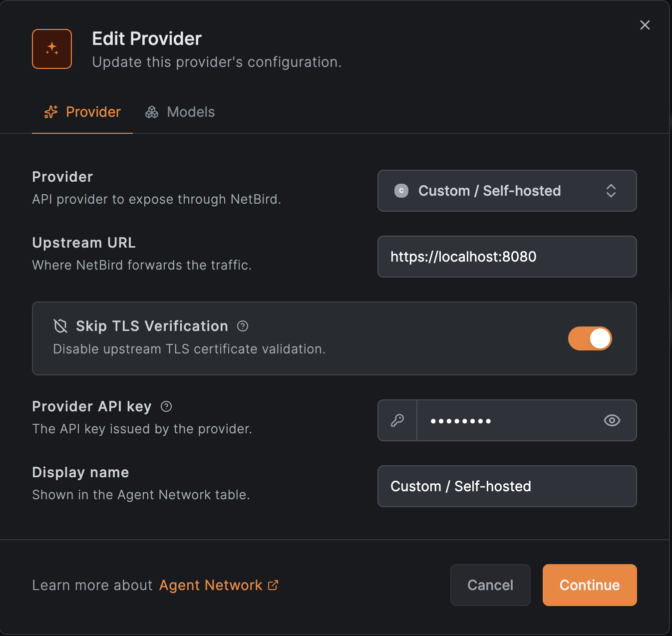Open the Agent Network documentation link
Screen dimensions: 672x636
click(x=219, y=585)
